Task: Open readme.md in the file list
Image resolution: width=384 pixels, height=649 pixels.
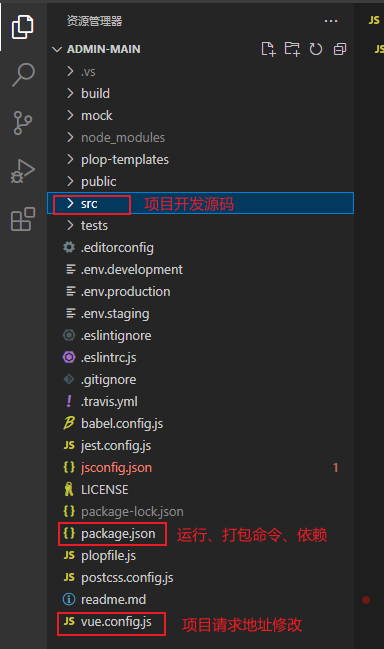Action: (200, 599)
